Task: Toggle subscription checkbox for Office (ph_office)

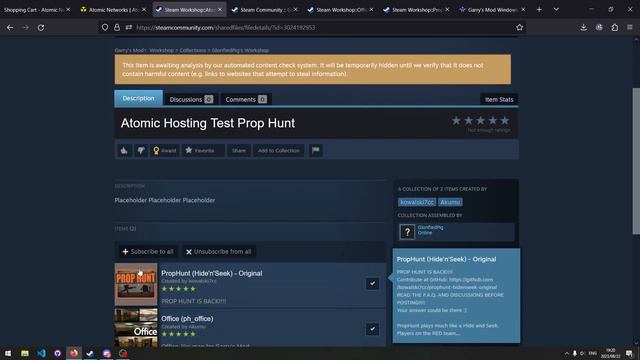Action: tap(372, 329)
